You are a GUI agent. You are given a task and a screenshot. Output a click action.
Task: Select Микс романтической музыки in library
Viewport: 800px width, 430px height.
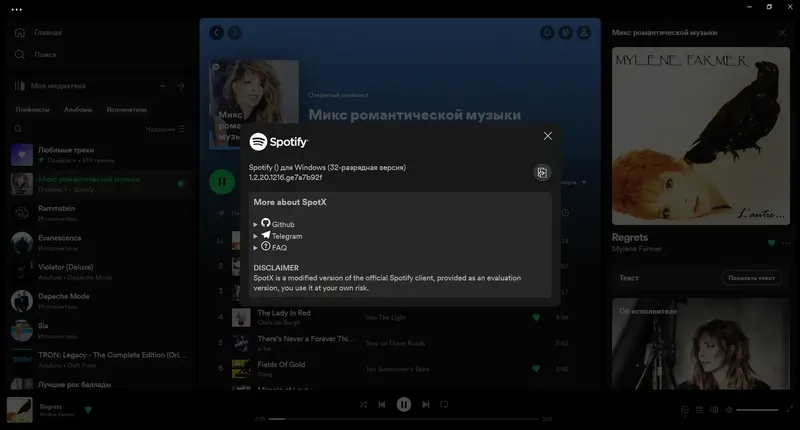click(98, 184)
